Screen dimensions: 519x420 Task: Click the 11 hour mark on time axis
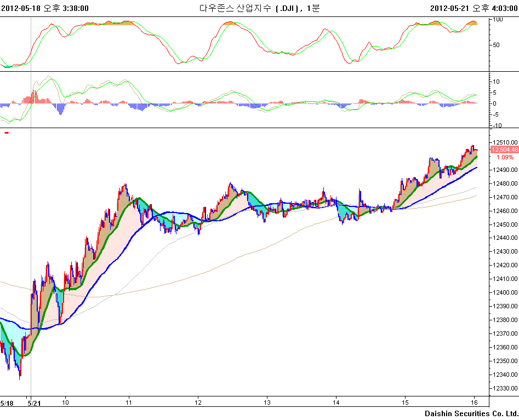coord(129,403)
